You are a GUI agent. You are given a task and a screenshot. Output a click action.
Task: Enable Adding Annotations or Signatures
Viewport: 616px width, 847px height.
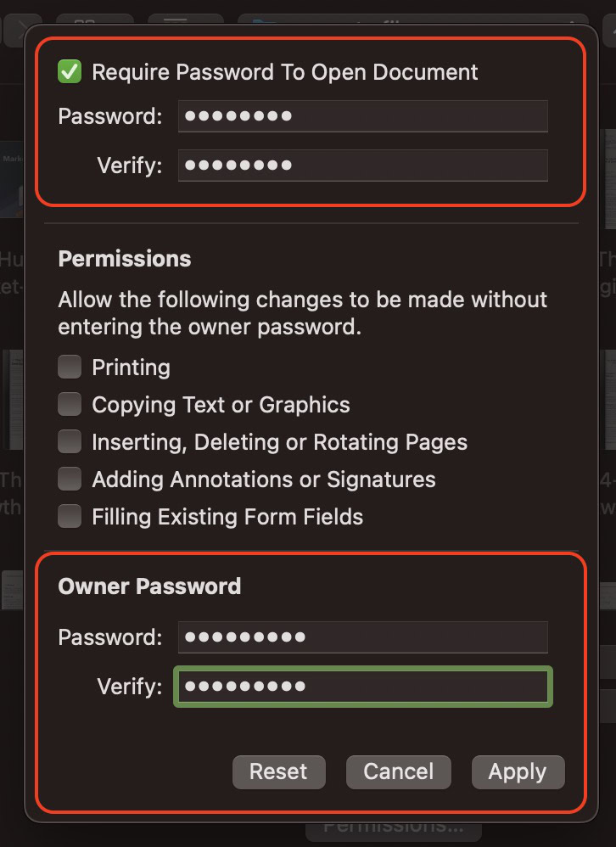click(70, 480)
